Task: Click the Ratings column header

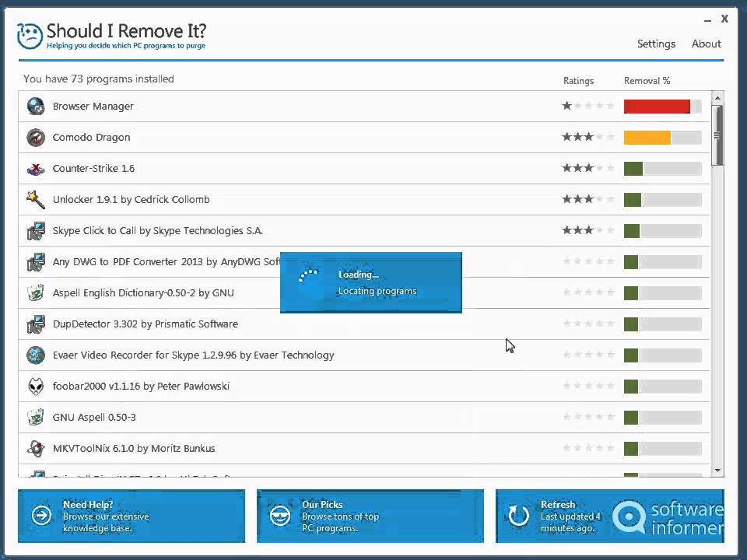Action: (578, 81)
